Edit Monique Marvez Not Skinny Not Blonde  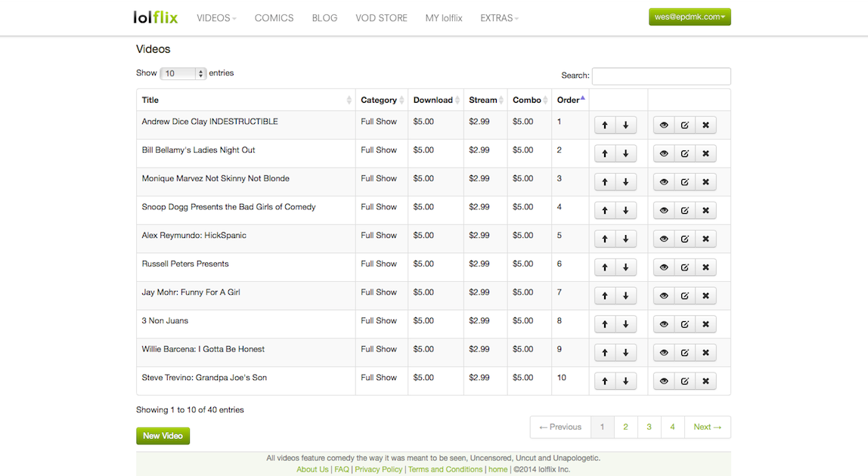click(x=684, y=182)
